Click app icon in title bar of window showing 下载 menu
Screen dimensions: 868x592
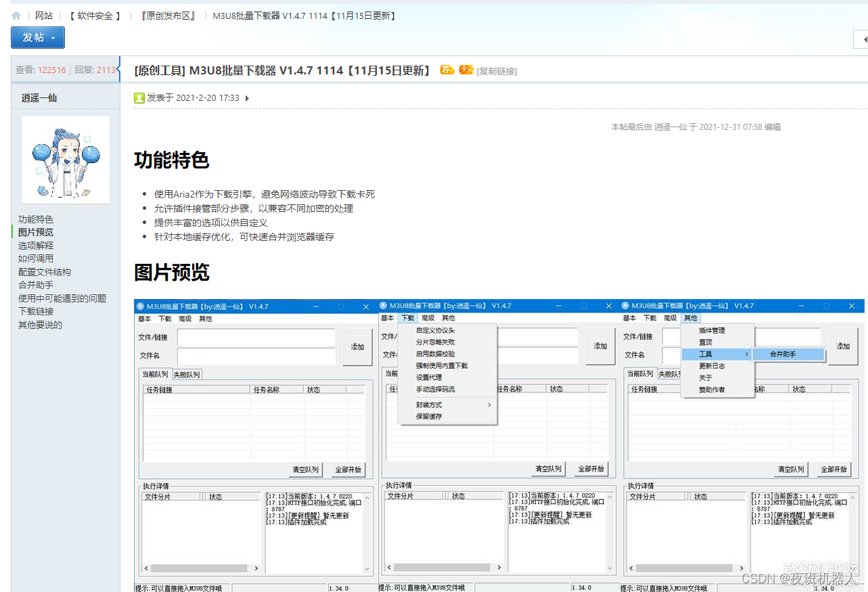(384, 306)
